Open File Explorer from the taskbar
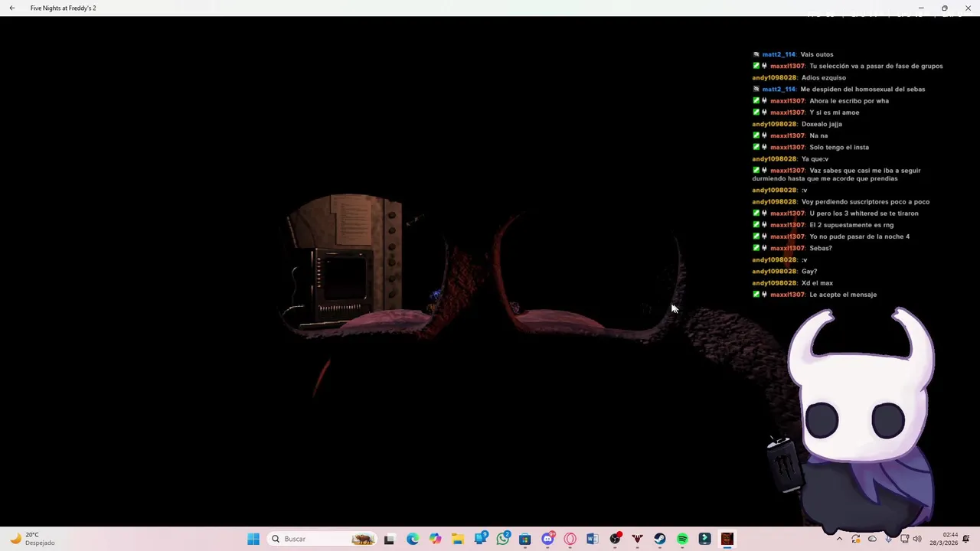The image size is (980, 551). (x=457, y=539)
